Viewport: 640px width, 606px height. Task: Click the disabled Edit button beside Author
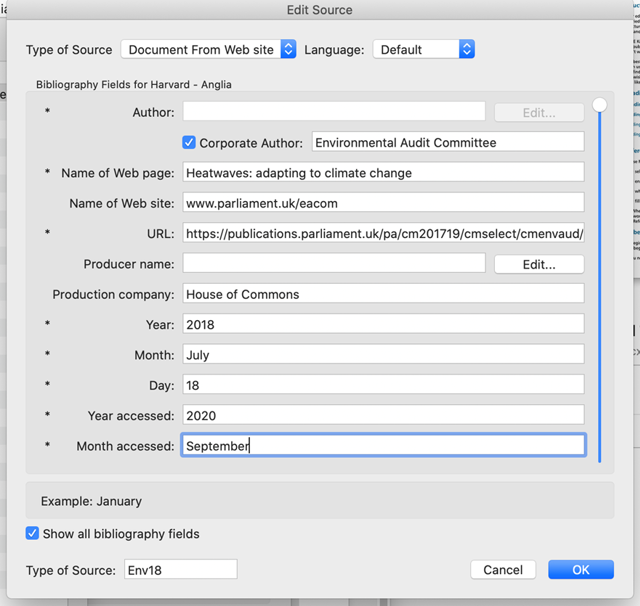point(539,113)
